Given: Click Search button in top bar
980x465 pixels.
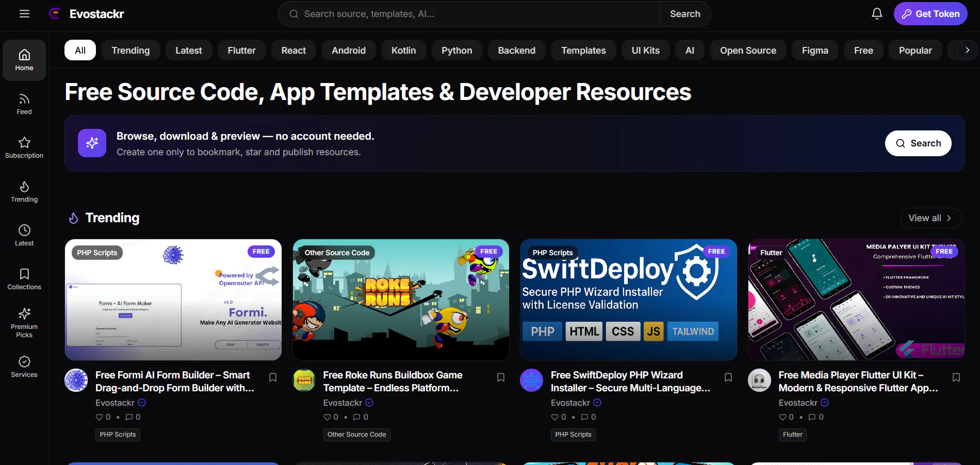Looking at the screenshot, I should pos(685,14).
